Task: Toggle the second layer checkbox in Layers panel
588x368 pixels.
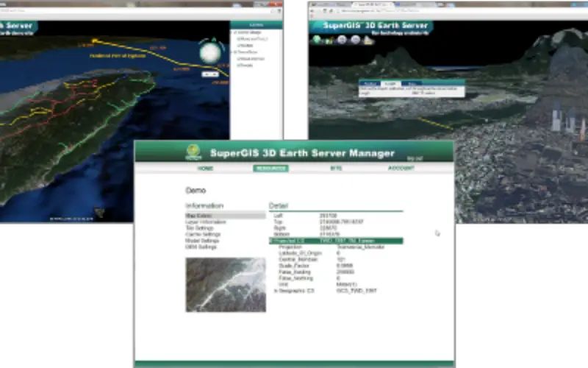Action: click(x=238, y=39)
